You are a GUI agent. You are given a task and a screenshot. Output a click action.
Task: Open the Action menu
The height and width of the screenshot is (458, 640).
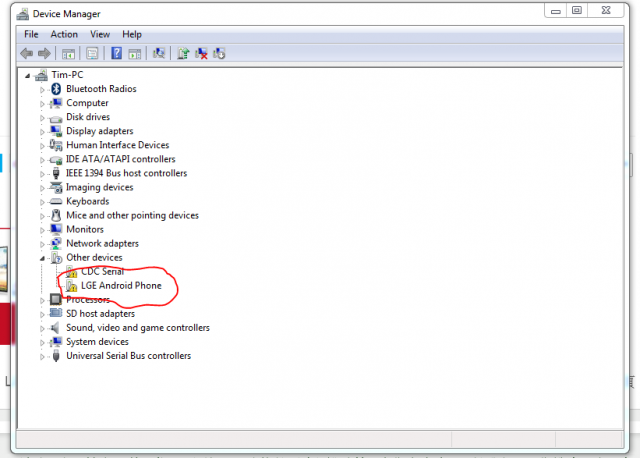[x=64, y=34]
